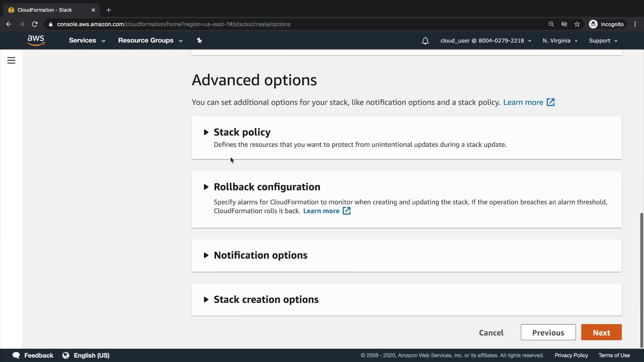This screenshot has height=362, width=644.
Task: Open the notifications bell icon
Action: tap(425, 41)
